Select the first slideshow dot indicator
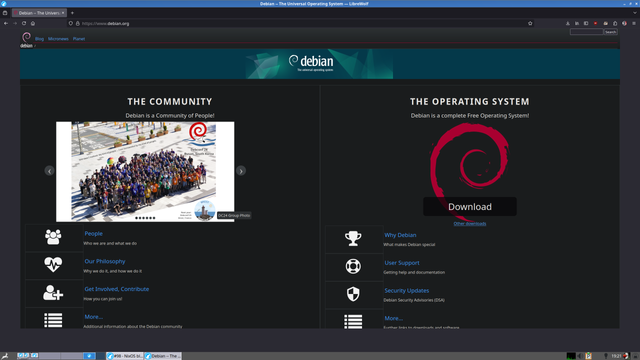640x360 pixels. [136, 218]
